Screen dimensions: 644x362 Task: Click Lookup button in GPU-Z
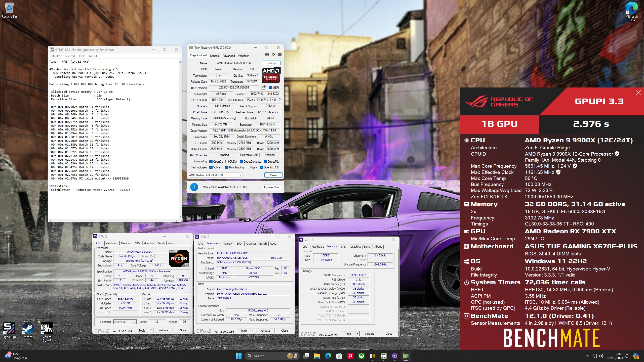coord(271,63)
